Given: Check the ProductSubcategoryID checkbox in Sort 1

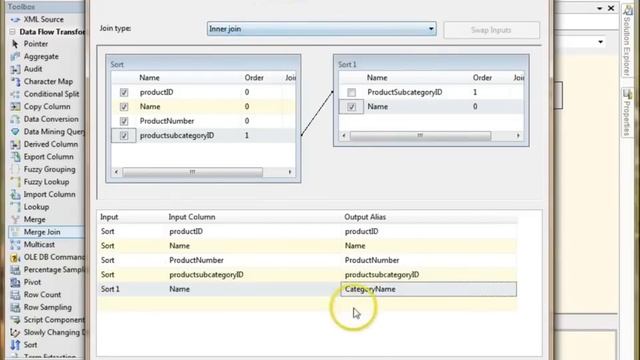Looking at the screenshot, I should tap(351, 93).
